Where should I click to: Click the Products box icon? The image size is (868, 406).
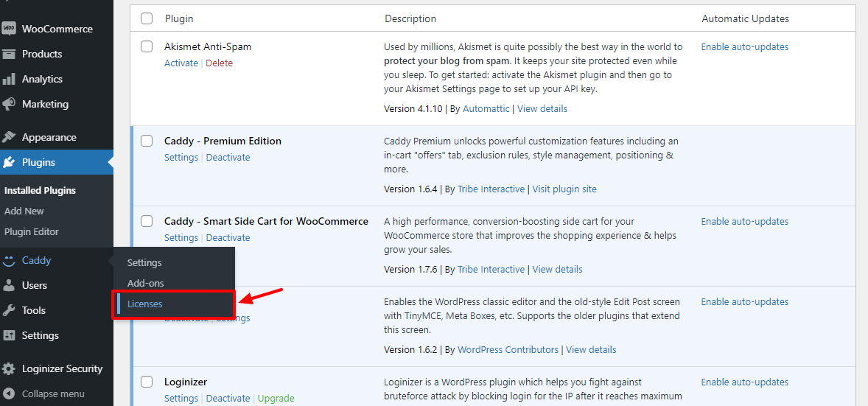[9, 54]
